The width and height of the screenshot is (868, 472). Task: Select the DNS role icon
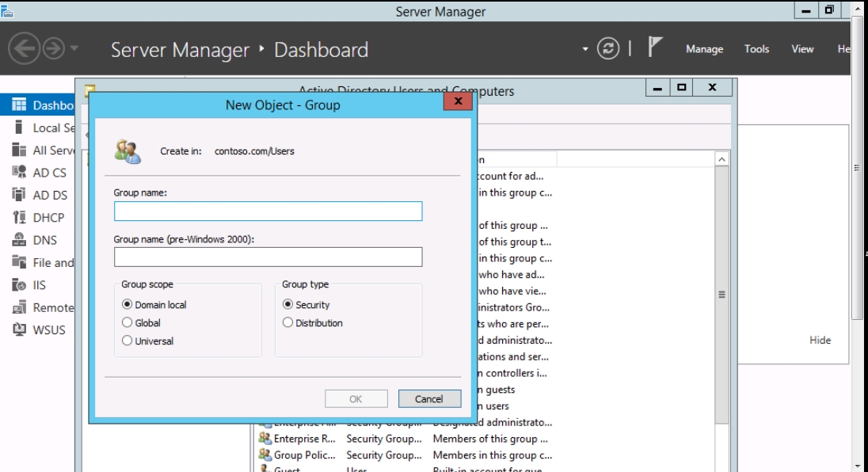(19, 240)
